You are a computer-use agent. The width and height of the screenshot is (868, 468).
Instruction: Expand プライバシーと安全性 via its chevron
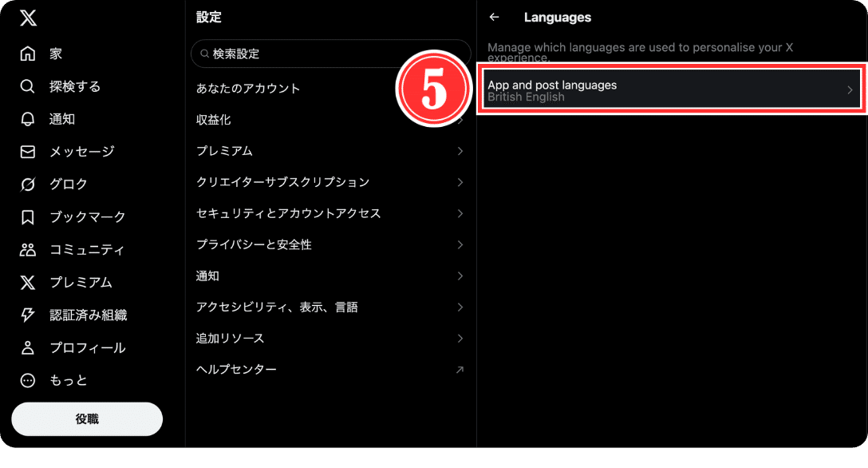click(x=460, y=244)
